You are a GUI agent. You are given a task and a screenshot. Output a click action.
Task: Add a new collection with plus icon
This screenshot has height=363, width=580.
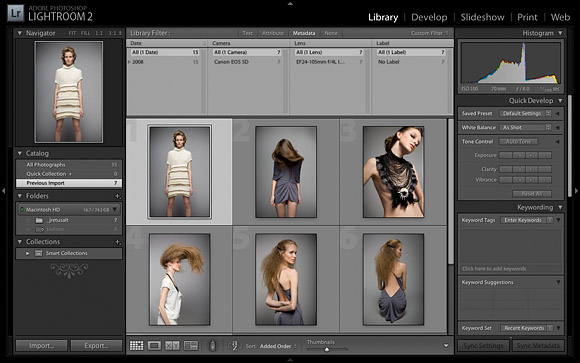coord(117,242)
